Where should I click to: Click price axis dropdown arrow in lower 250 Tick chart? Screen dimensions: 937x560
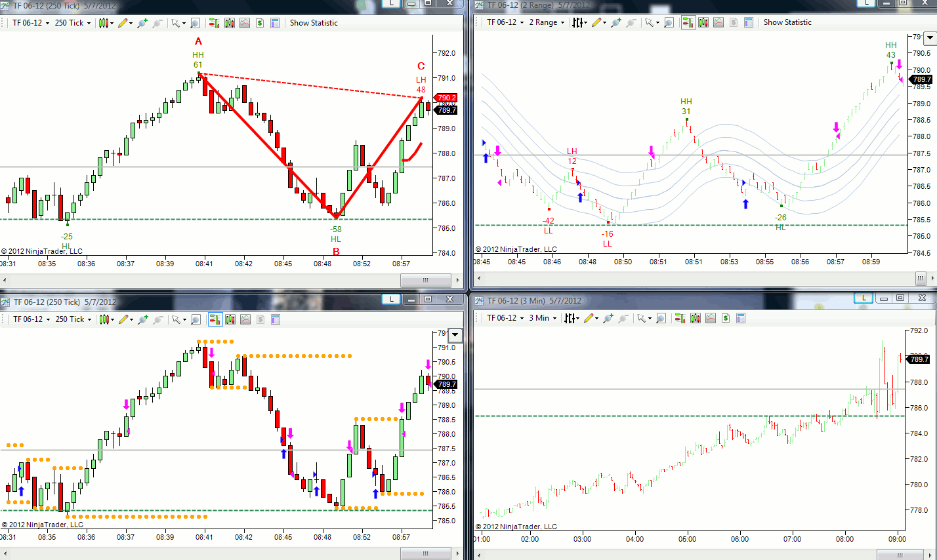coord(455,336)
